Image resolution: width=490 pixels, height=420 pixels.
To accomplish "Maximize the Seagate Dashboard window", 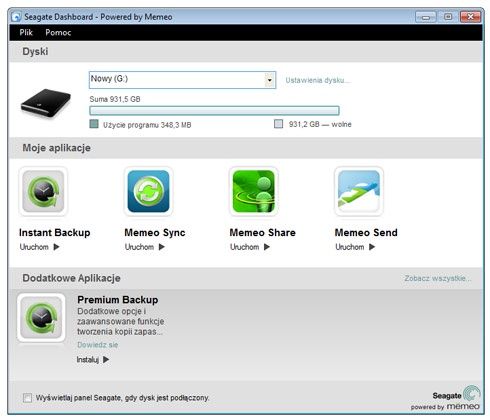I will (448, 17).
